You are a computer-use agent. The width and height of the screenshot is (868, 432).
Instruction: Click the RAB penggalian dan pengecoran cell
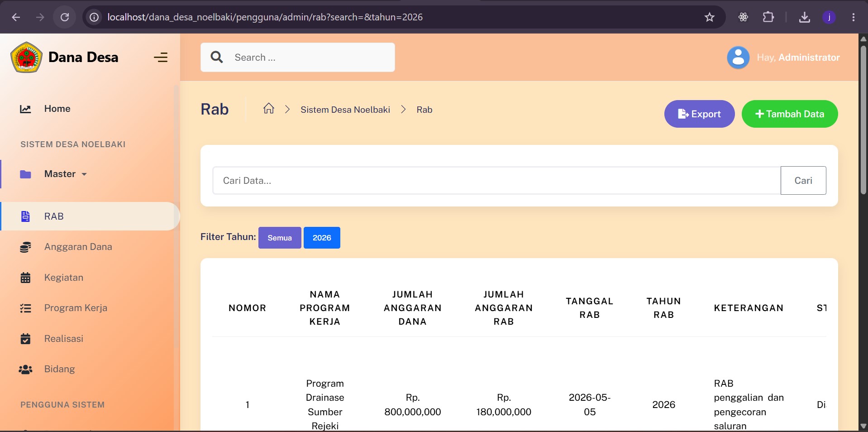(749, 405)
